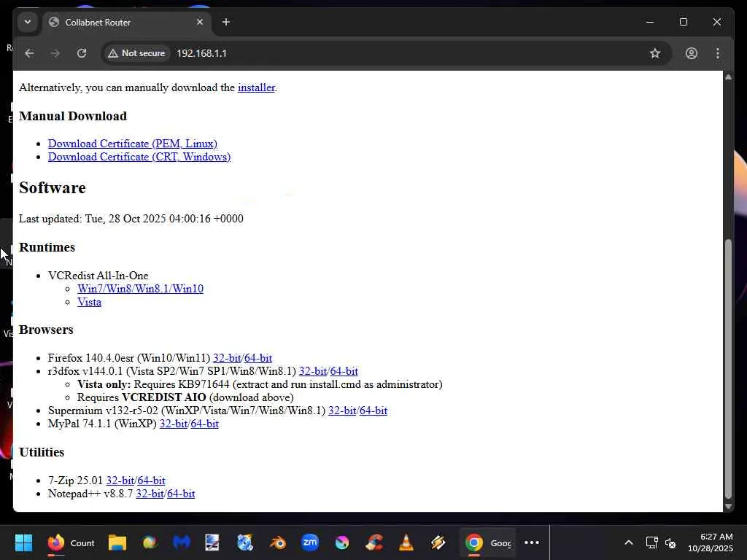The width and height of the screenshot is (747, 560).
Task: Download Certificate (CRT, Windows)
Action: pos(139,157)
